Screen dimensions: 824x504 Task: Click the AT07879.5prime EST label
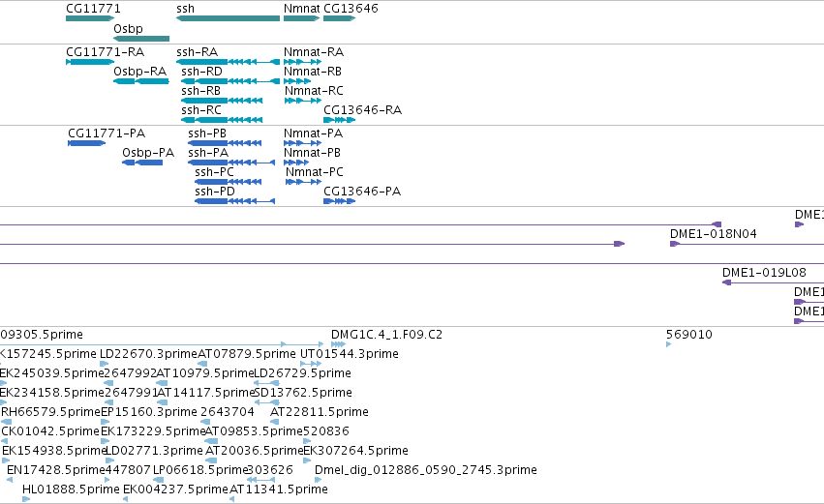pos(247,354)
